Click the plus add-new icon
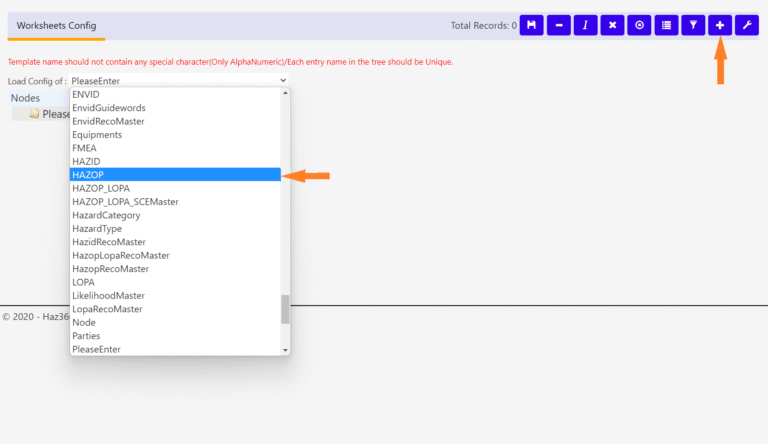This screenshot has height=444, width=768. (x=720, y=25)
